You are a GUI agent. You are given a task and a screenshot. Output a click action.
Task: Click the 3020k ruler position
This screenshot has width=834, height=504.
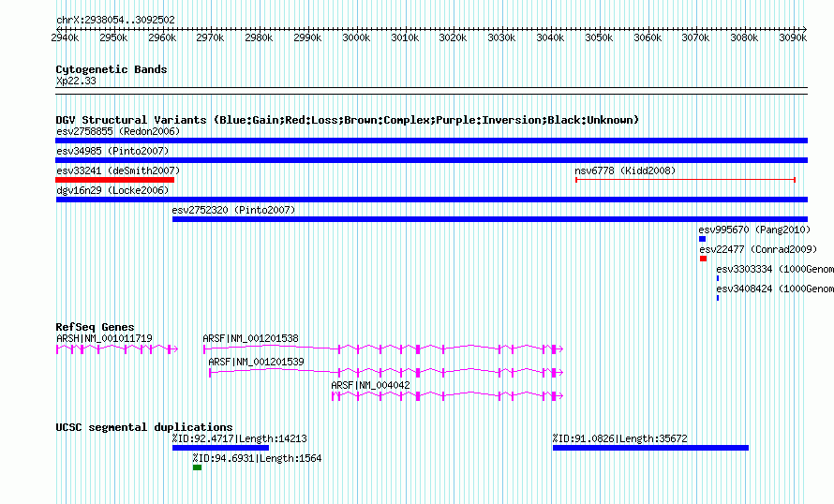[x=454, y=37]
